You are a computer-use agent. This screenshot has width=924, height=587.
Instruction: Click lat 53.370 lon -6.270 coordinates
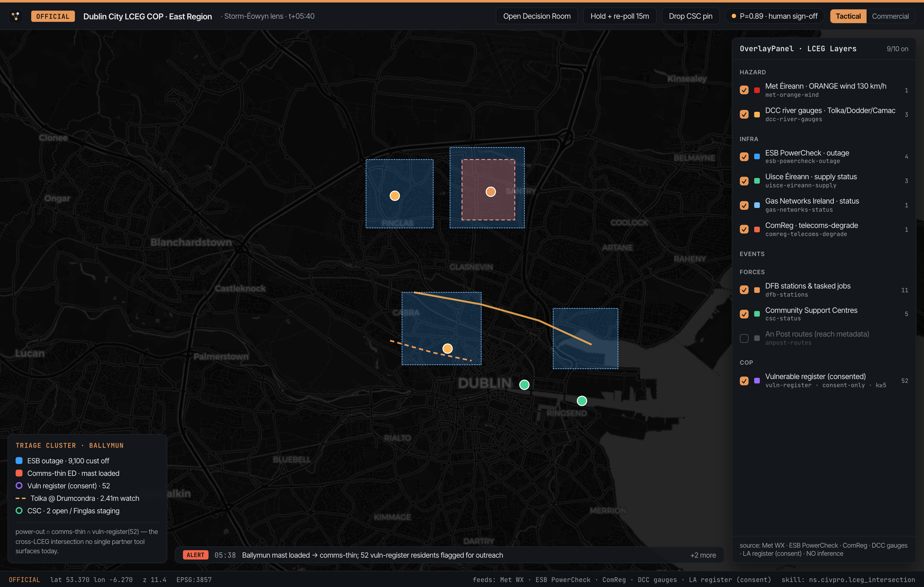point(91,580)
